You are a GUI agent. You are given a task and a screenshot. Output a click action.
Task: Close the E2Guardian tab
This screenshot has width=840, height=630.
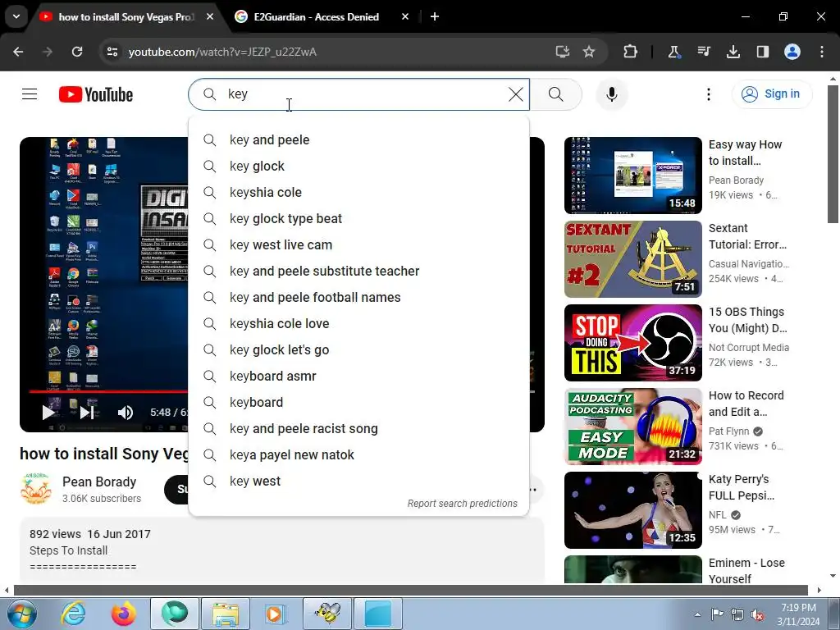tap(405, 17)
